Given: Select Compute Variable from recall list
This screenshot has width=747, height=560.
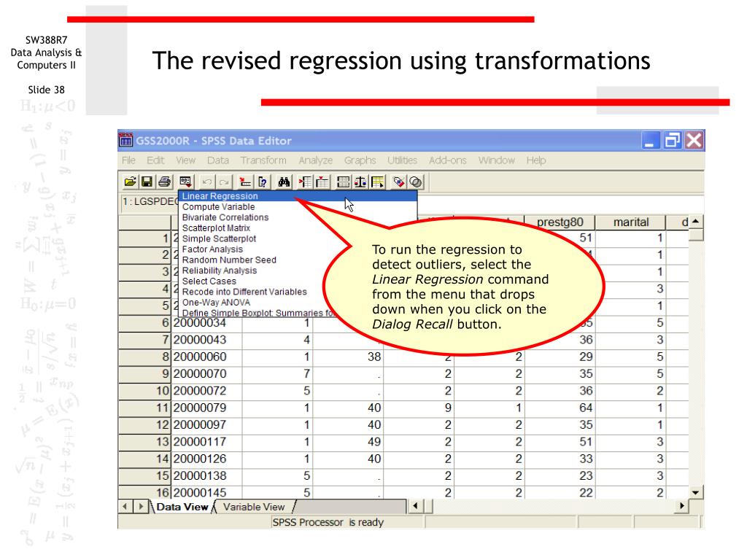Looking at the screenshot, I should point(298,206).
